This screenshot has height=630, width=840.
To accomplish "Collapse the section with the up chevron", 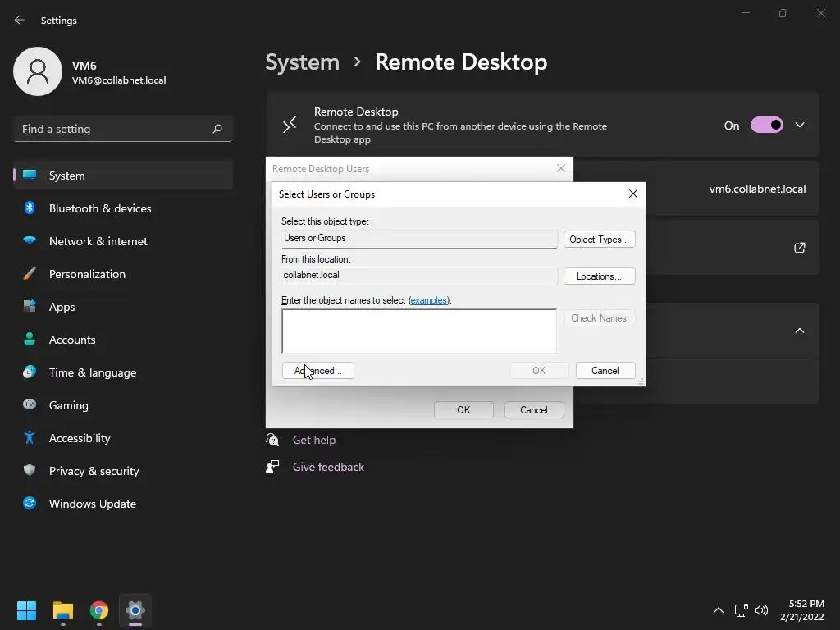I will [x=799, y=331].
